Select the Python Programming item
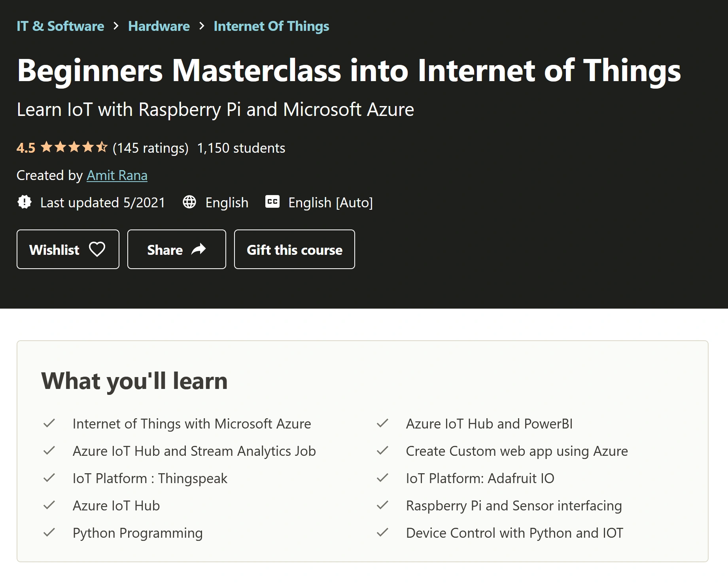The image size is (728, 584). [138, 533]
